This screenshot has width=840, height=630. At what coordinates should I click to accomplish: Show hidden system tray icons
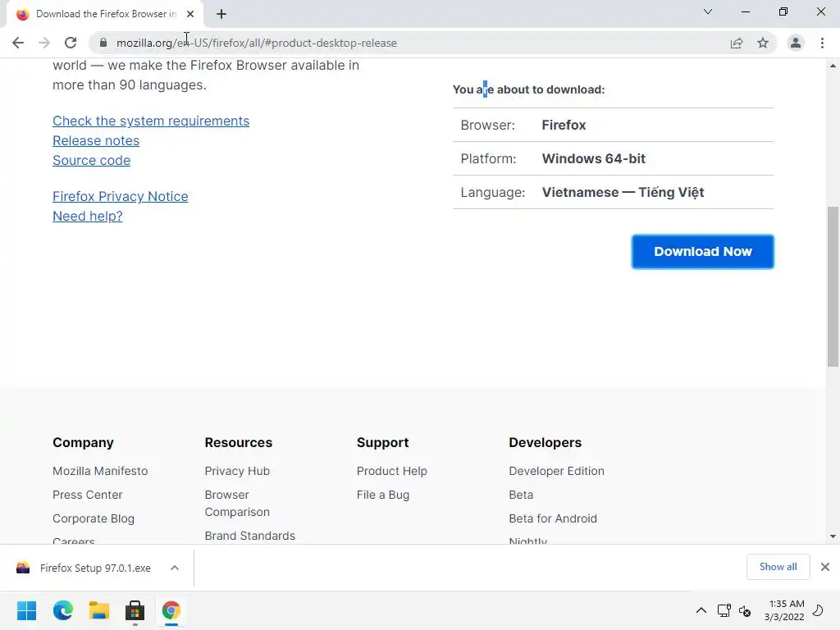(x=701, y=610)
